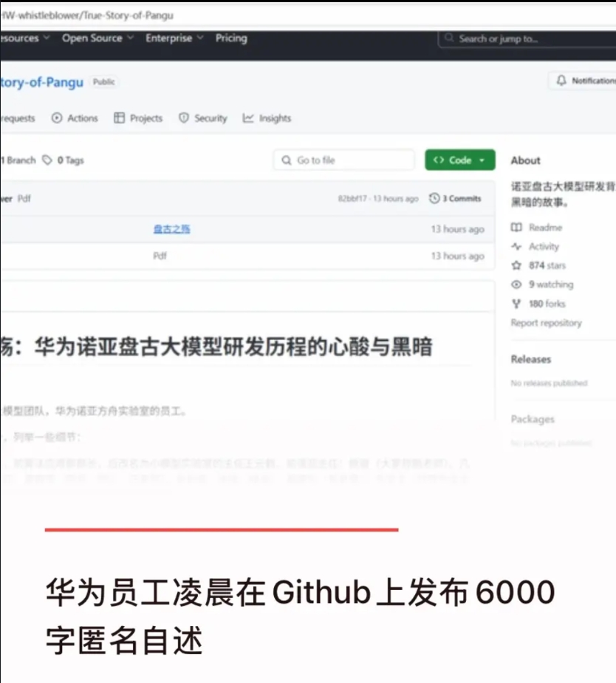Open the Readme link in About
The height and width of the screenshot is (683, 616).
(546, 228)
